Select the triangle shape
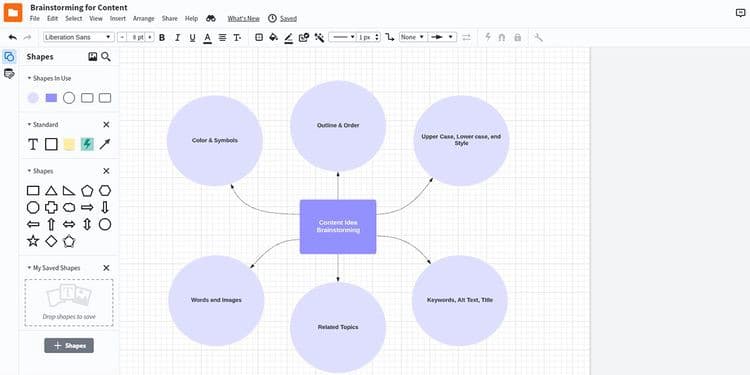The width and height of the screenshot is (750, 375). point(51,191)
